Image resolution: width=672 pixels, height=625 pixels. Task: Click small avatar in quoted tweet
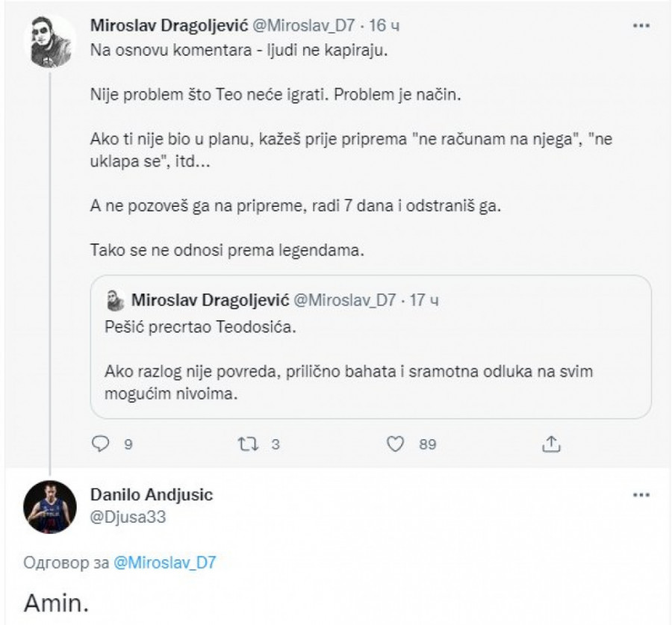(115, 300)
